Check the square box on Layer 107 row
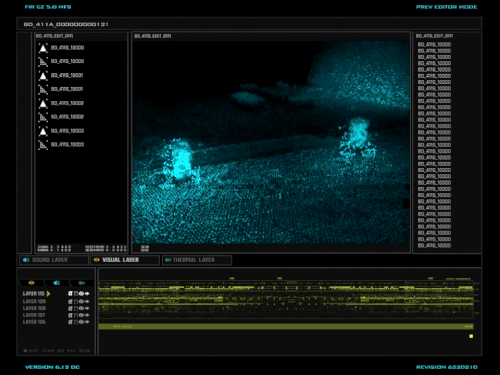The width and height of the screenshot is (500, 375). pos(76,315)
